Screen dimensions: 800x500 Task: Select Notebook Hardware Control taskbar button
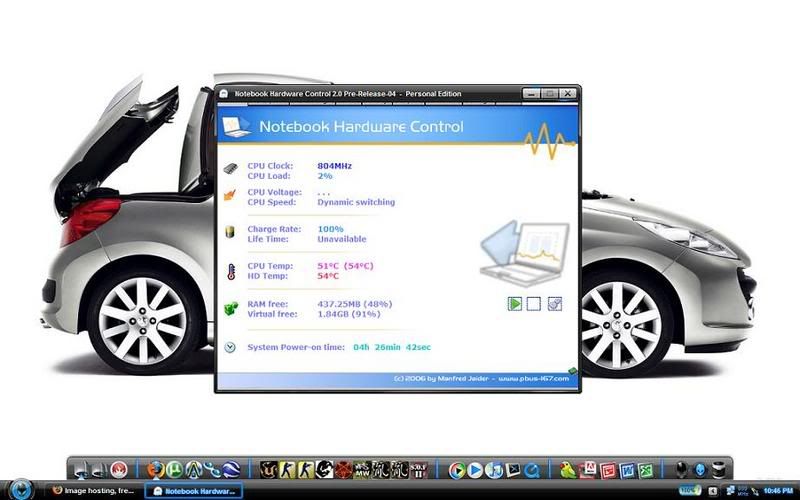(x=194, y=491)
